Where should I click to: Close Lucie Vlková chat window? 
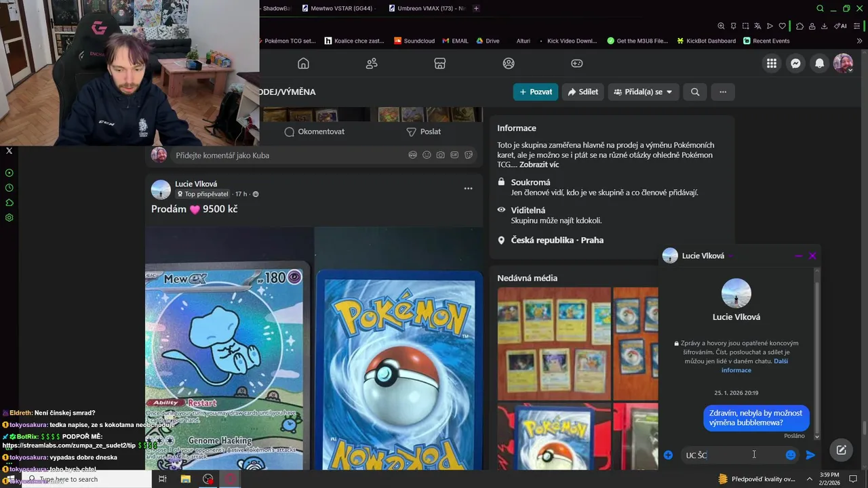[x=812, y=256]
